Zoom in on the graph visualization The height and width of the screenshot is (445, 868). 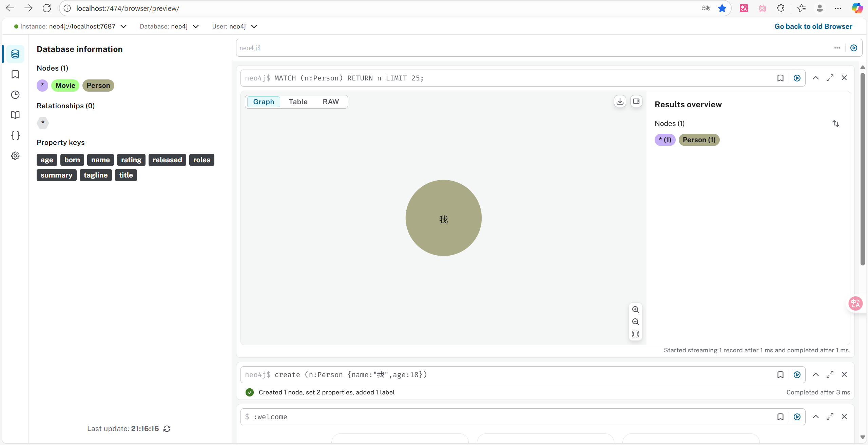(635, 310)
